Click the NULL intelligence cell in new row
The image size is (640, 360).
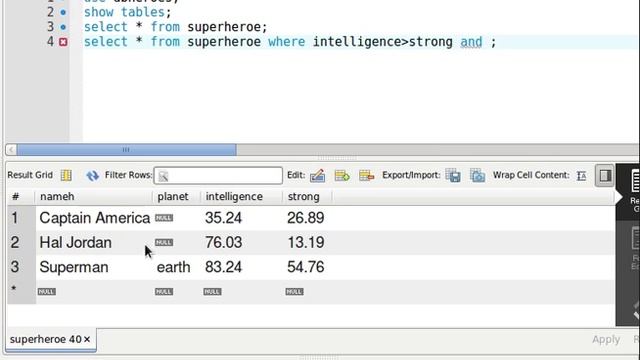[212, 291]
